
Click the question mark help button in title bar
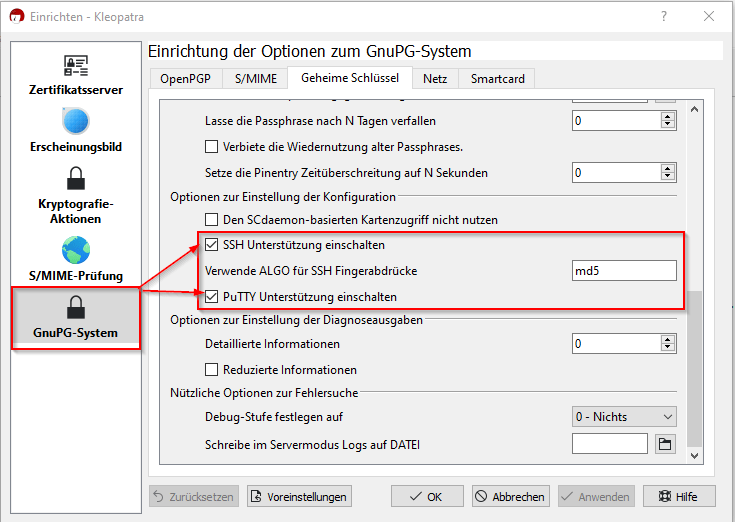(x=661, y=16)
